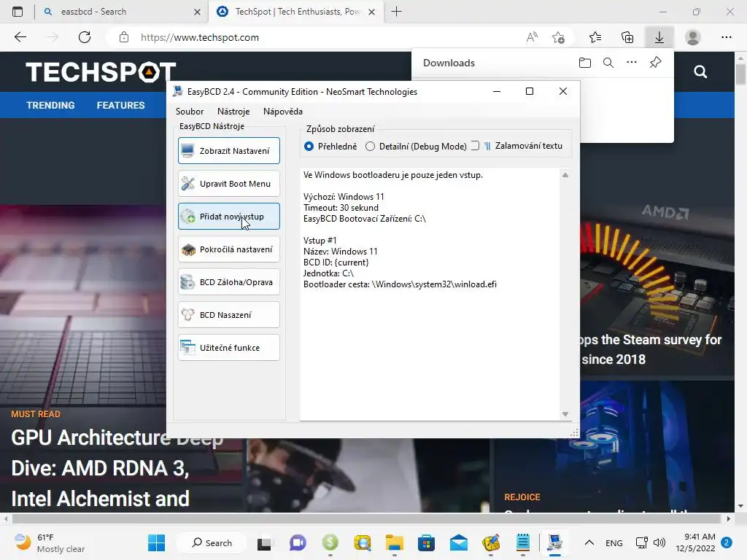The image size is (747, 560).
Task: Open Microsoft Store from the taskbar
Action: 426,542
